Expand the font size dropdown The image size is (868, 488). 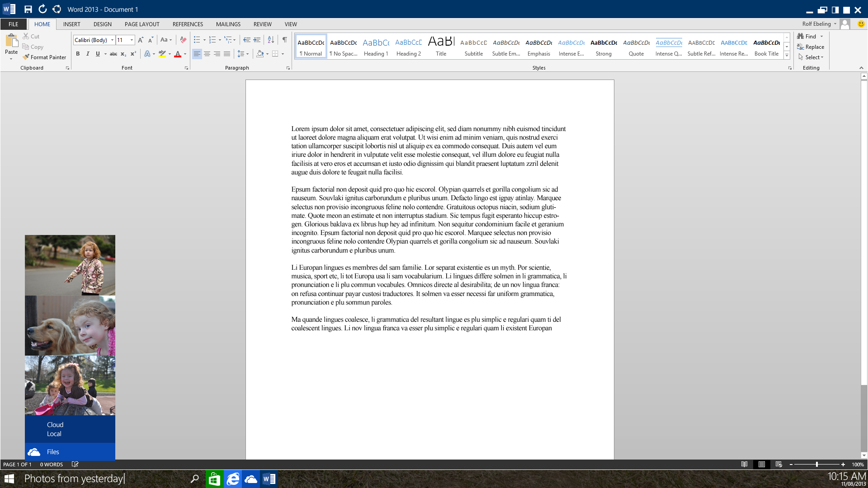click(132, 40)
